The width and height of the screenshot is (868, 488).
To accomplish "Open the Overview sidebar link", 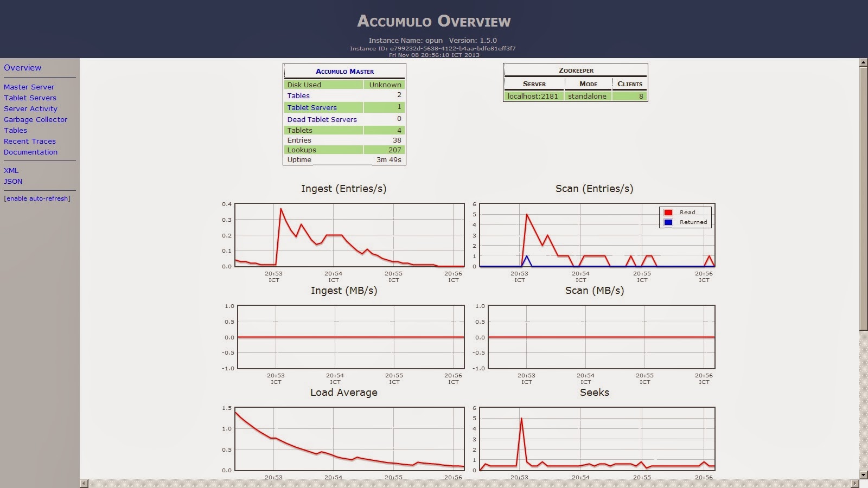I will point(22,68).
